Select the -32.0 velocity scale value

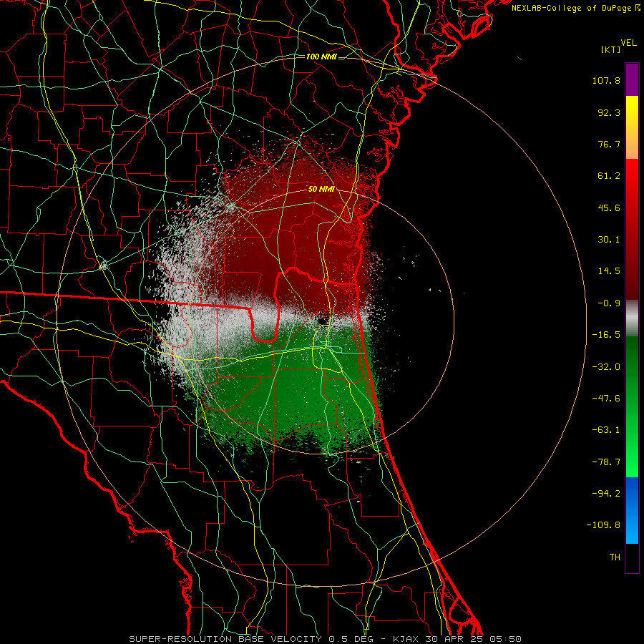click(606, 367)
